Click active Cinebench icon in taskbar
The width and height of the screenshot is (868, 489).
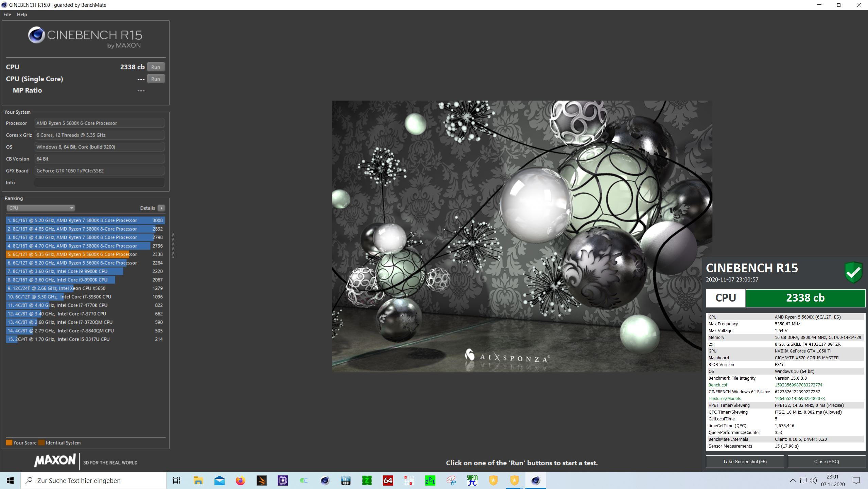pos(536,481)
